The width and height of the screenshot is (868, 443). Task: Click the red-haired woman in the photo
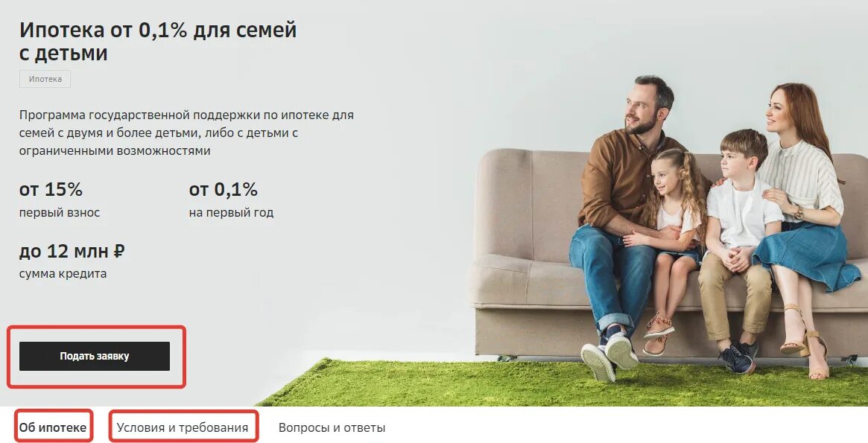(x=802, y=210)
